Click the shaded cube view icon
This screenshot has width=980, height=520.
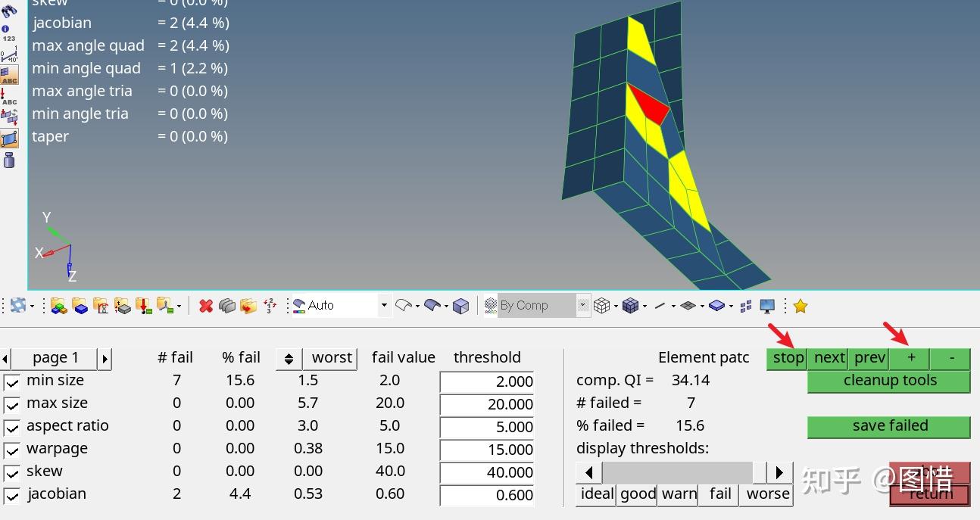coord(460,306)
